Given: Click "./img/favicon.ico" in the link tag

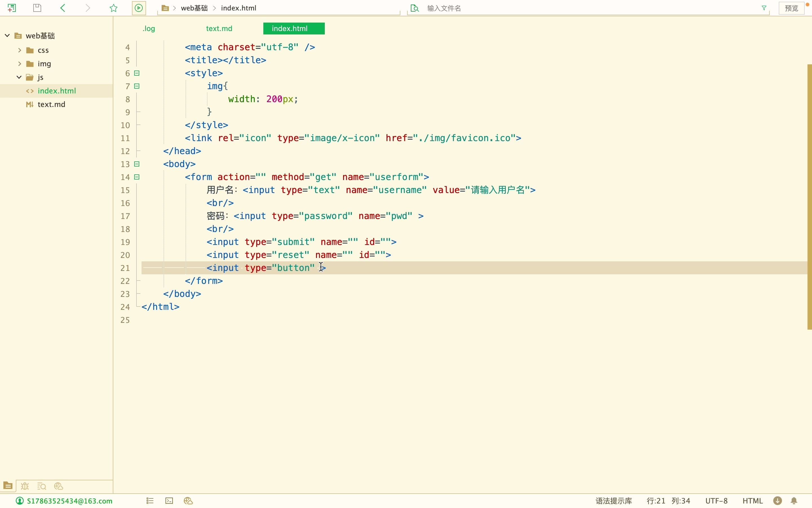Looking at the screenshot, I should [464, 138].
